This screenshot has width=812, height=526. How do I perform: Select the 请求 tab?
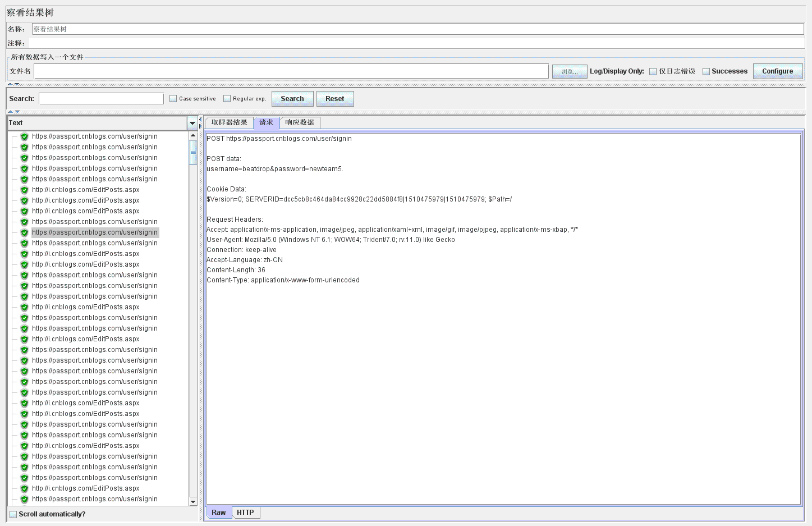coord(267,122)
